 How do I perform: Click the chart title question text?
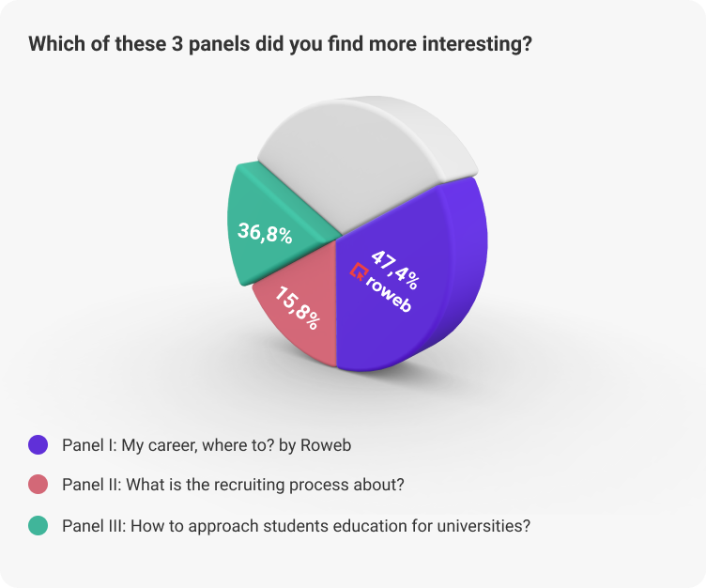280,44
